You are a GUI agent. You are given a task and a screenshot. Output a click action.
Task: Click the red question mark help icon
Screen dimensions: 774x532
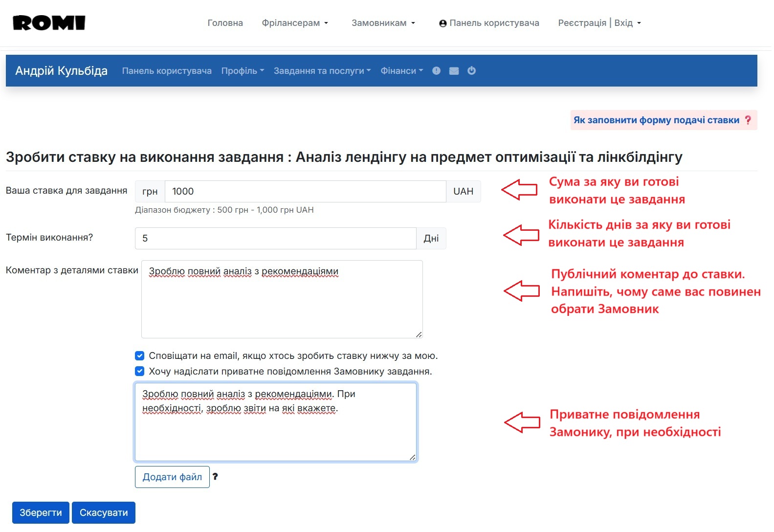click(748, 120)
